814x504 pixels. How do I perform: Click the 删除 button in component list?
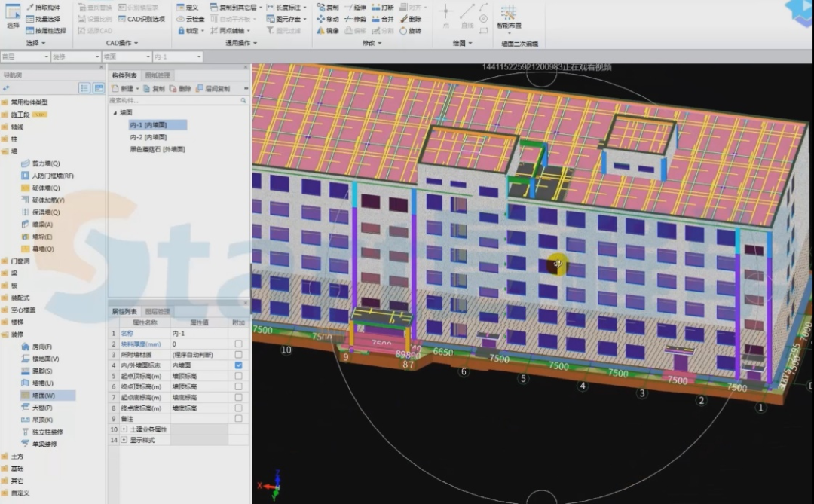point(180,89)
